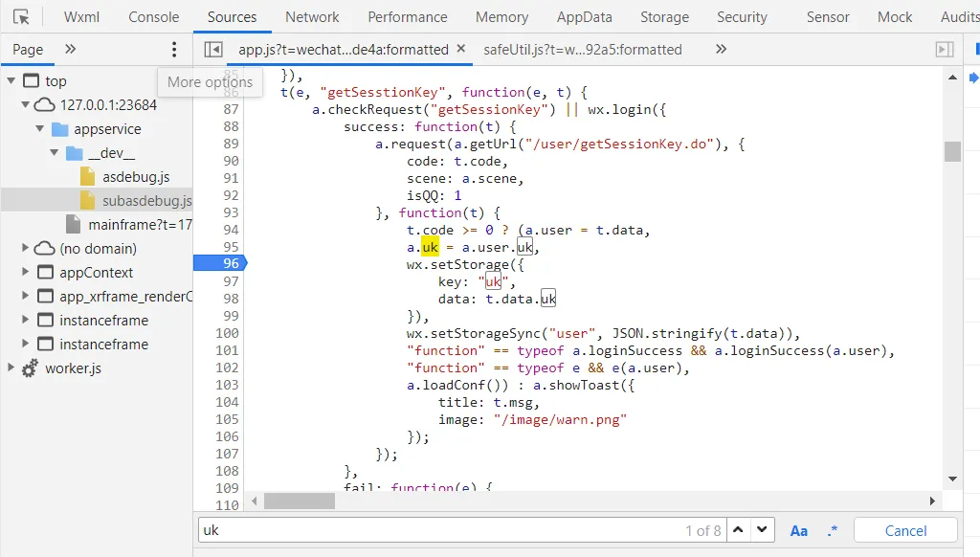Click the worker.js gear icon
Screen dimensions: 980x557
click(30, 368)
